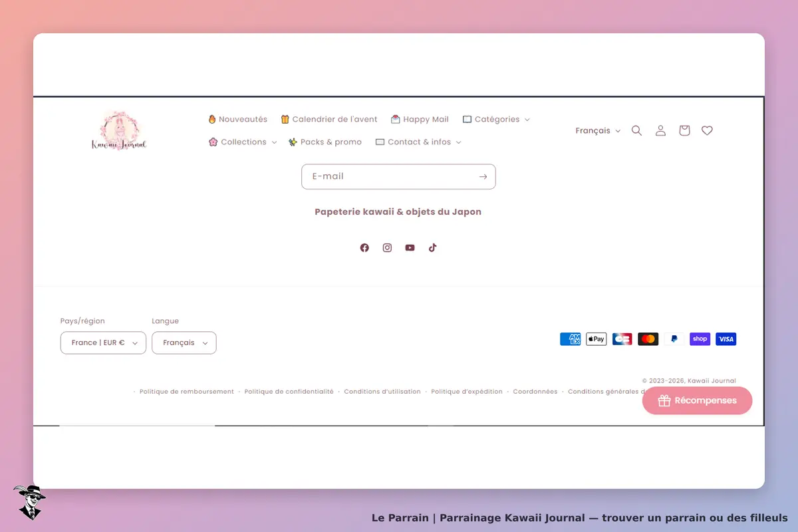Go to the TikTok icon

coord(432,247)
